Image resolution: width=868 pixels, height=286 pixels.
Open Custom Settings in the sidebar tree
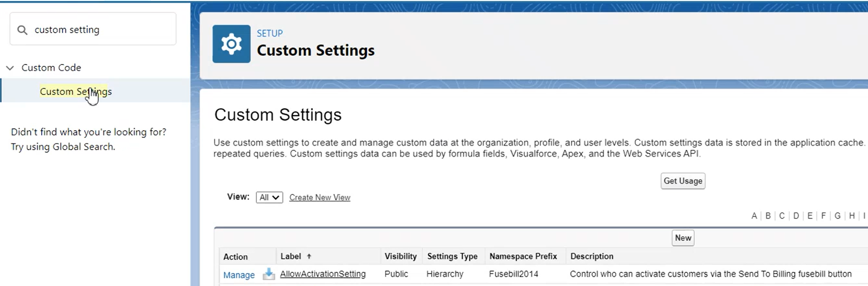point(76,91)
